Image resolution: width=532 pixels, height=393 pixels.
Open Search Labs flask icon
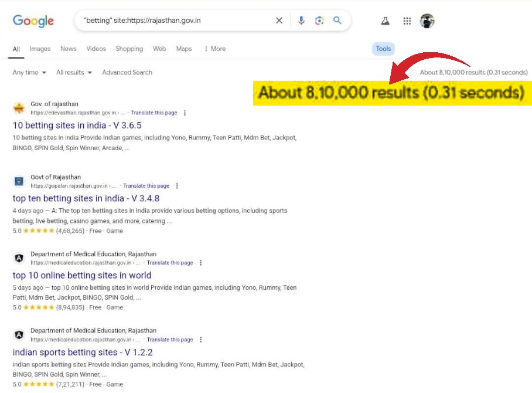[x=385, y=21]
